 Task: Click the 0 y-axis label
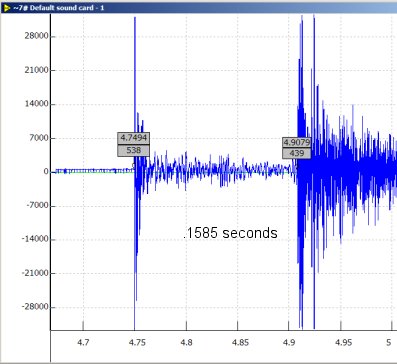pyautogui.click(x=46, y=172)
